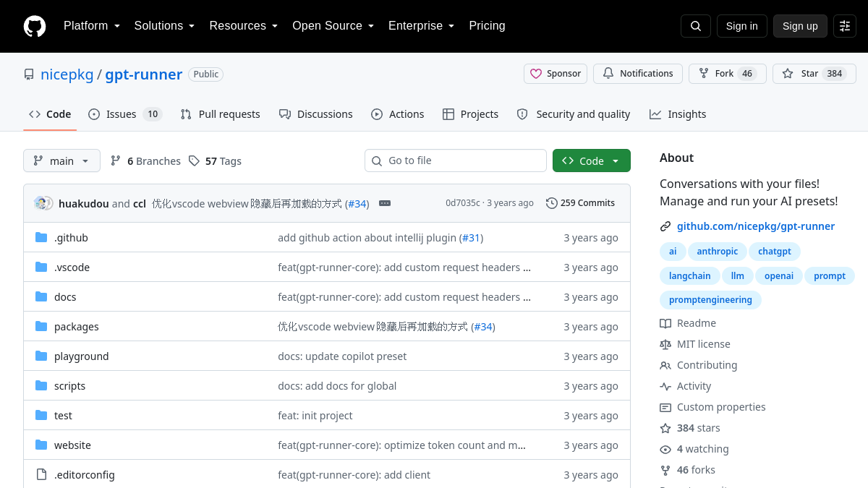Open Platform dropdown in header
The width and height of the screenshot is (868, 488).
click(x=92, y=26)
